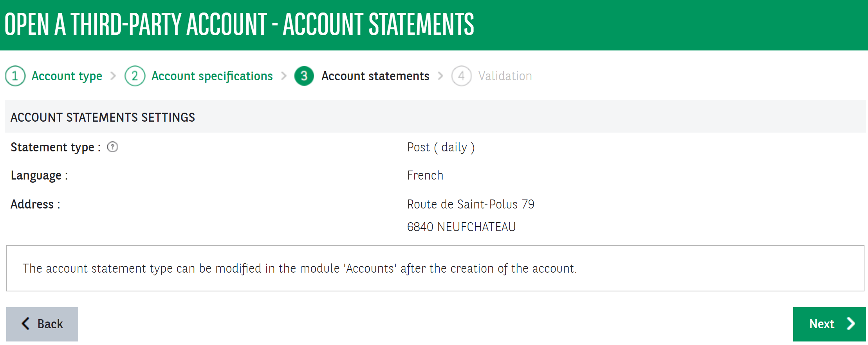The image size is (868, 345).
Task: Select the Validation step label
Action: tap(505, 76)
